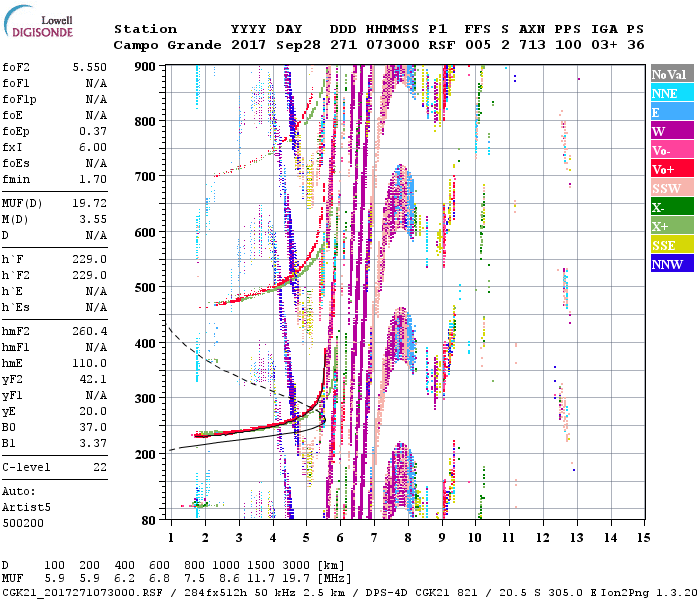Click the 900 label on height axis
700x600 pixels.
[147, 66]
